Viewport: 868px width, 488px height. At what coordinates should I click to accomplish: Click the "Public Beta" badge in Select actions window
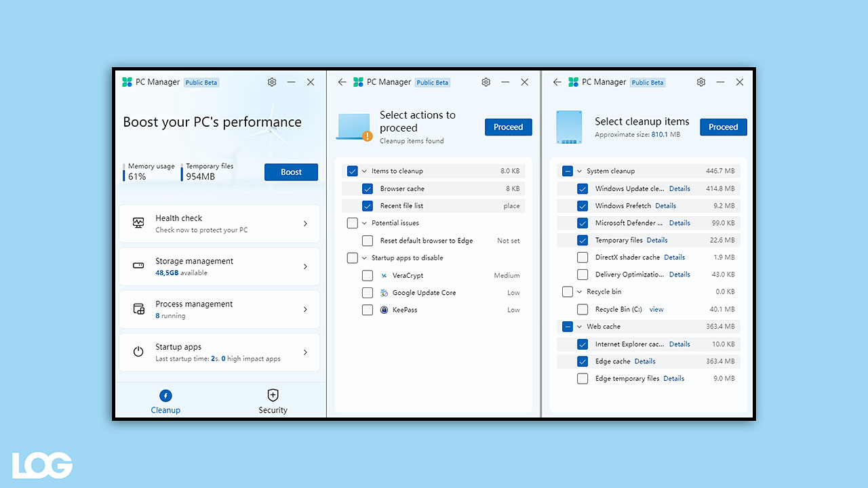433,83
